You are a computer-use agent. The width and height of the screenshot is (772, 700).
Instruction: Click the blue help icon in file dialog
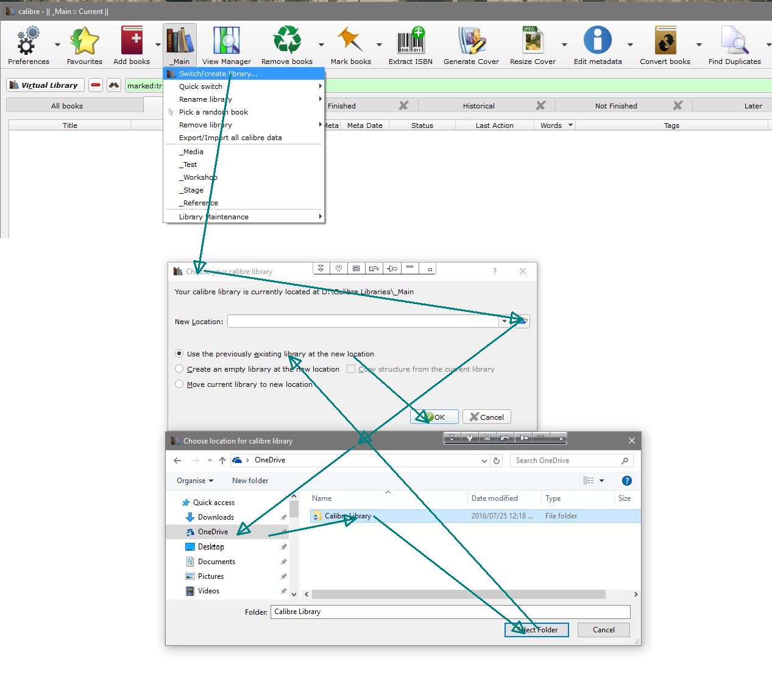point(626,481)
